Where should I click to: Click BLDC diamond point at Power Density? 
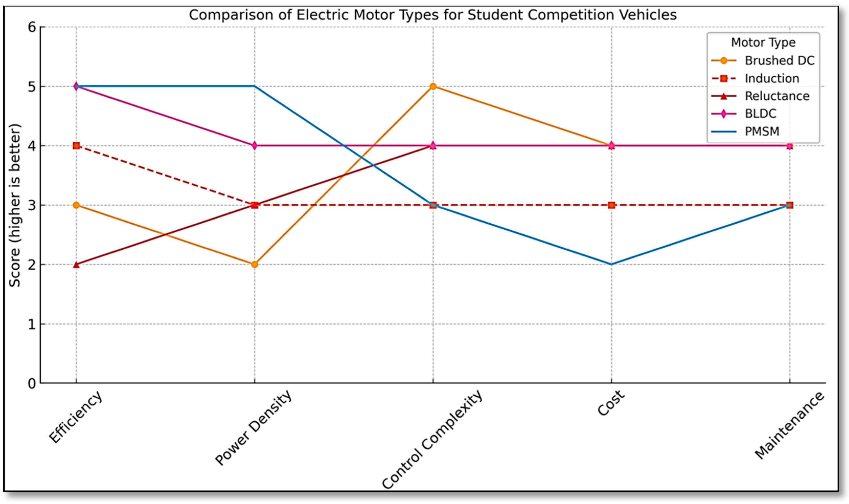click(255, 146)
